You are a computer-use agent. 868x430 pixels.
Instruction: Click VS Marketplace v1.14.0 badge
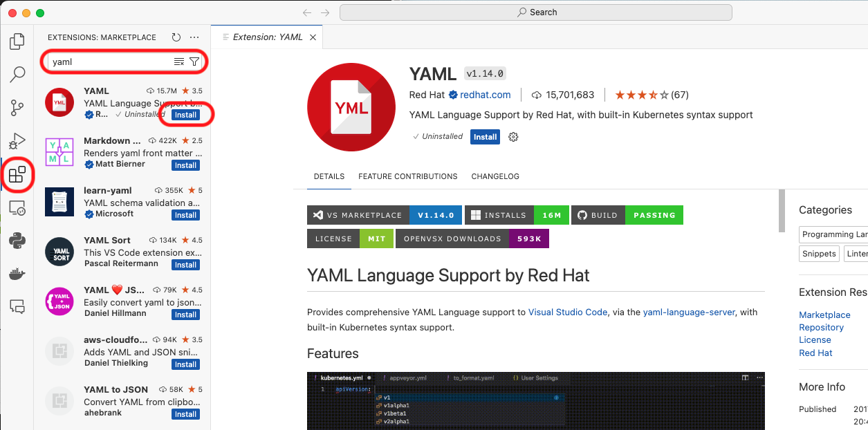(385, 215)
